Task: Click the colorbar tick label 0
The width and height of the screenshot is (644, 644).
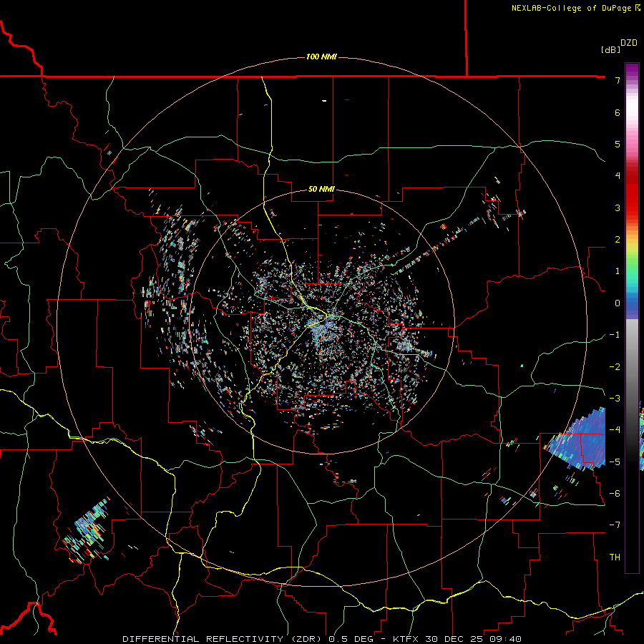Action: [x=618, y=303]
